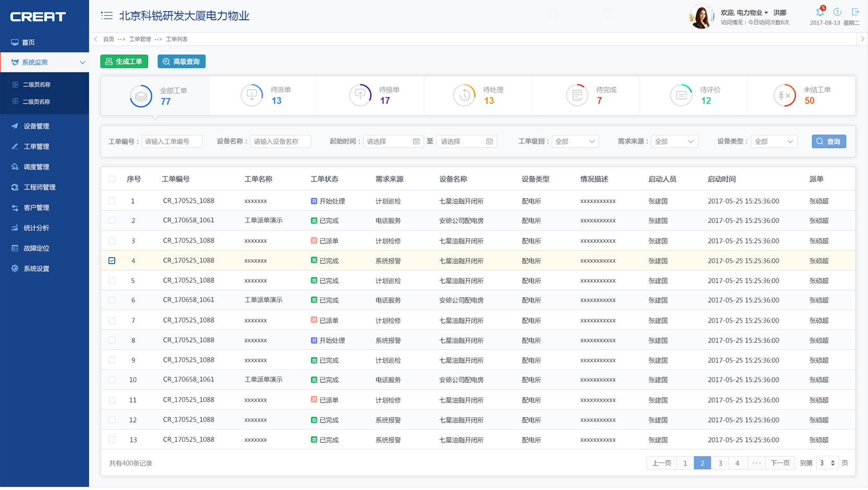
Task: Click the logout icon at top right
Action: click(x=855, y=12)
